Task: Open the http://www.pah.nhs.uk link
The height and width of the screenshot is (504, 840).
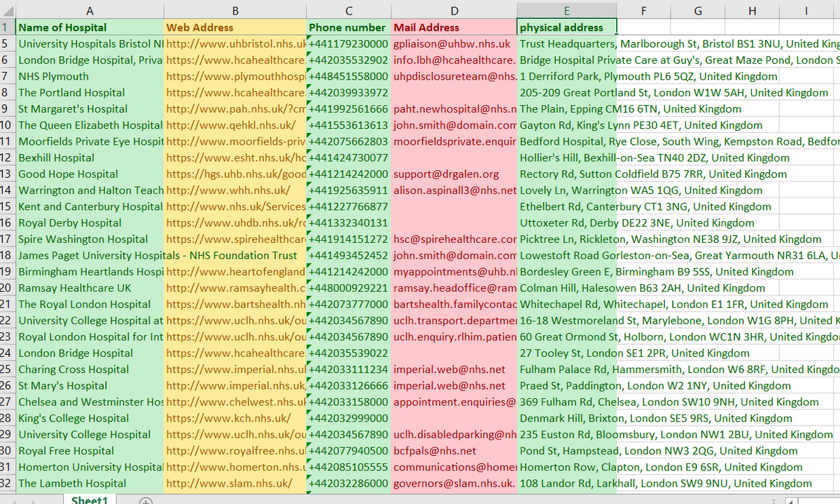Action: [235, 108]
